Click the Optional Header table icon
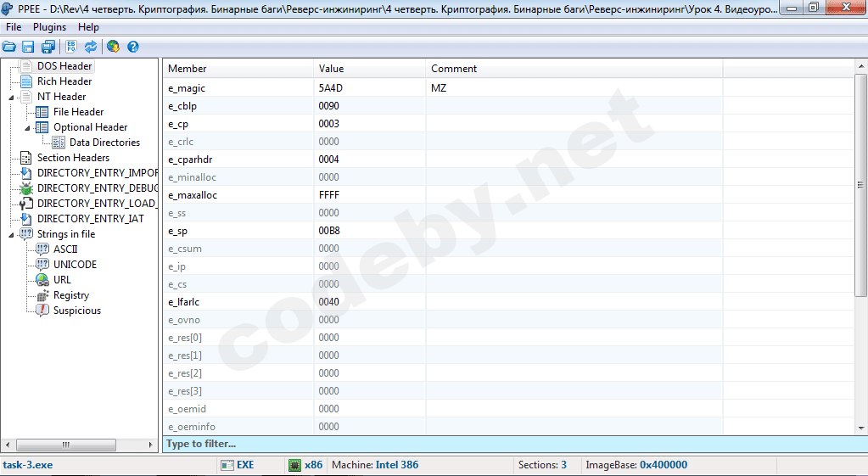This screenshot has height=476, width=868. (42, 127)
